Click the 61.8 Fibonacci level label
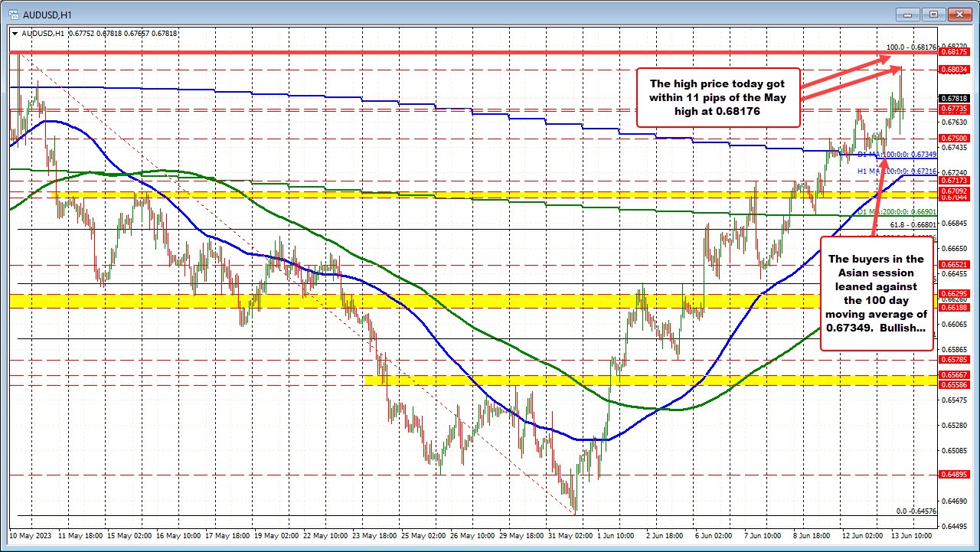The height and width of the screenshot is (552, 980). [x=913, y=224]
